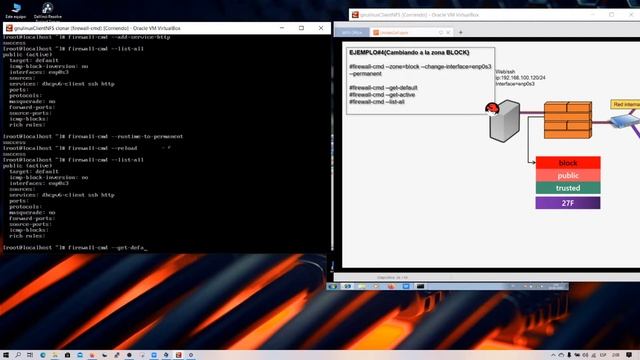Viewport: 640px width, 360px height.
Task: Close the right VirtualBox window
Action: click(631, 15)
